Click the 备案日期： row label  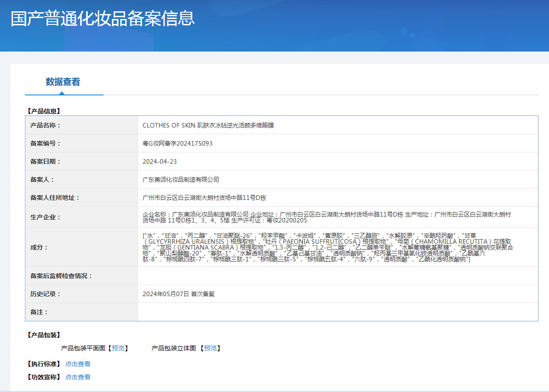click(x=45, y=161)
